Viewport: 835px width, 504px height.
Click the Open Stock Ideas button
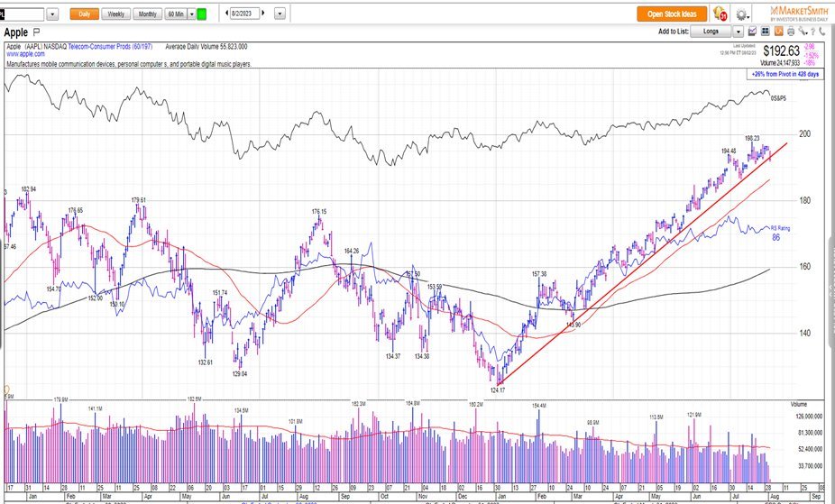point(672,14)
